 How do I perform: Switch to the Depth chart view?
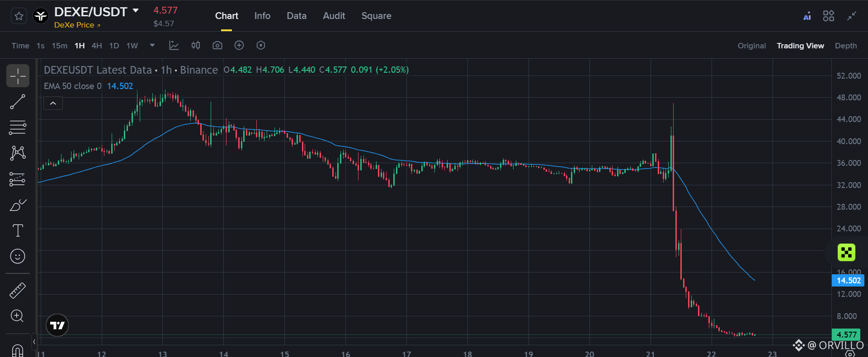[846, 46]
